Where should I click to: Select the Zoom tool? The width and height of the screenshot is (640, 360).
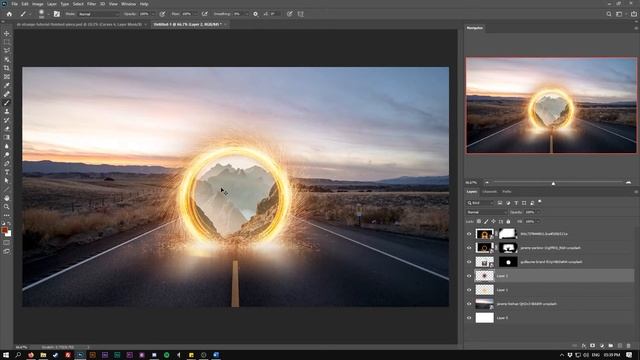tap(7, 207)
